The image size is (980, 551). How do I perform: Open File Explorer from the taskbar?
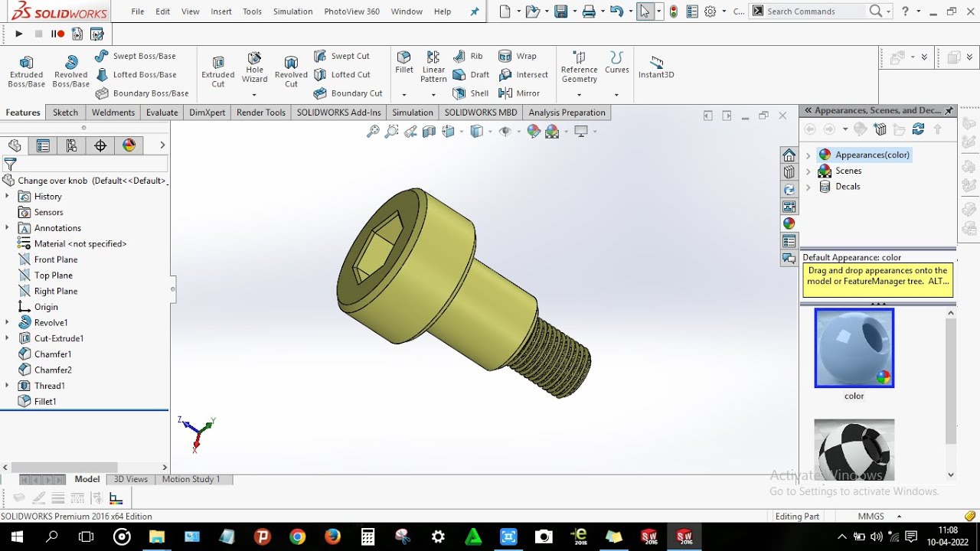pos(156,536)
